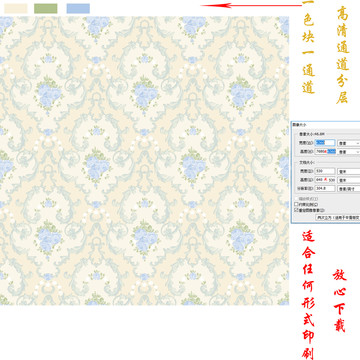Image resolution: width=360 pixels, height=360 pixels.
Task: Click the cream color swatch
Action: pos(16,9)
